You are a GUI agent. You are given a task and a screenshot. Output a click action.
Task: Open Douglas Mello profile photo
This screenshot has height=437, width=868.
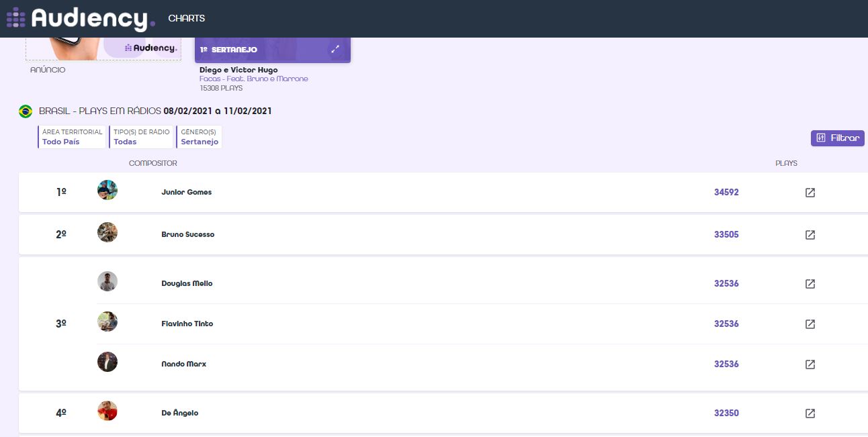[107, 281]
